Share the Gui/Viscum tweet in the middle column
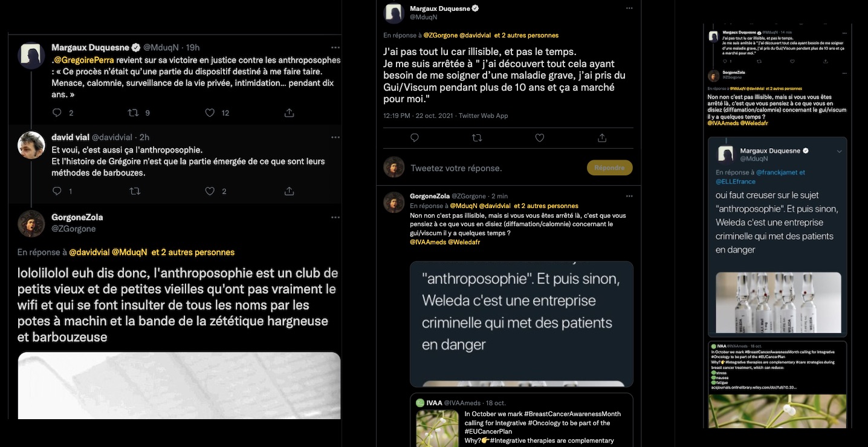This screenshot has width=868, height=447. [602, 138]
